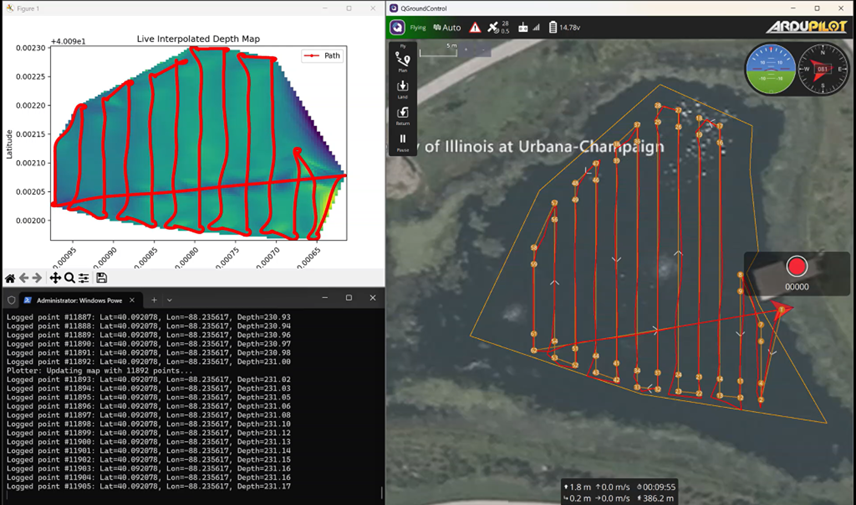Image resolution: width=856 pixels, height=505 pixels.
Task: Zoom in with the map plus button
Action: click(466, 50)
